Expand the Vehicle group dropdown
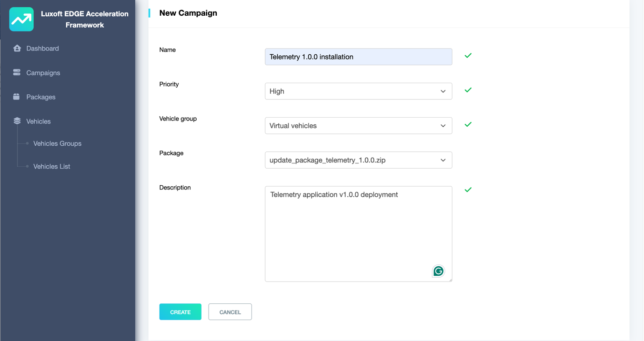The image size is (644, 341). pos(358,126)
